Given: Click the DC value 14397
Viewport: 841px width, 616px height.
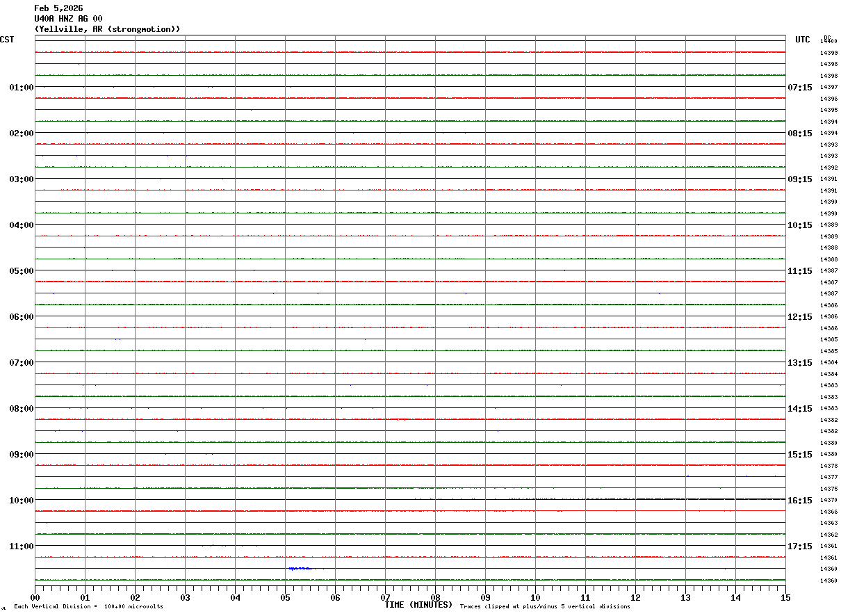Looking at the screenshot, I should (x=828, y=88).
